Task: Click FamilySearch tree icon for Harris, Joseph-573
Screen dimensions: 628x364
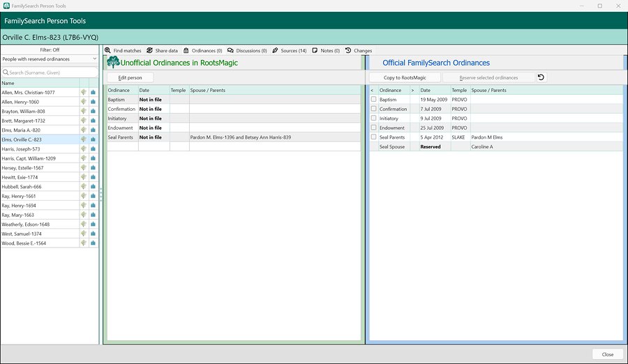Action: point(84,149)
